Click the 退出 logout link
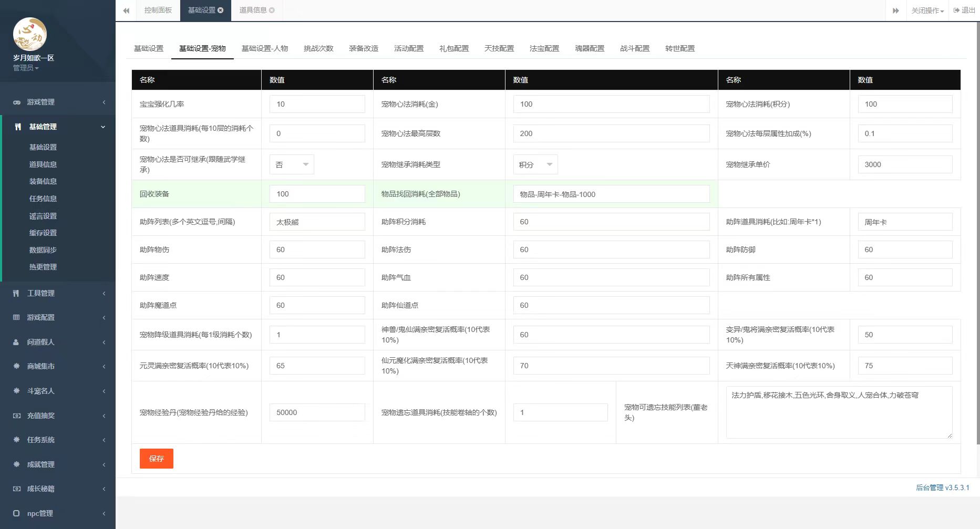The width and height of the screenshot is (980, 529). 964,11
